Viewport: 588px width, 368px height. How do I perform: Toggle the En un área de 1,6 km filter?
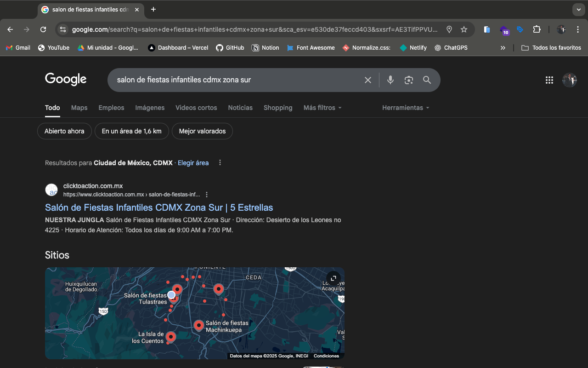tap(131, 131)
